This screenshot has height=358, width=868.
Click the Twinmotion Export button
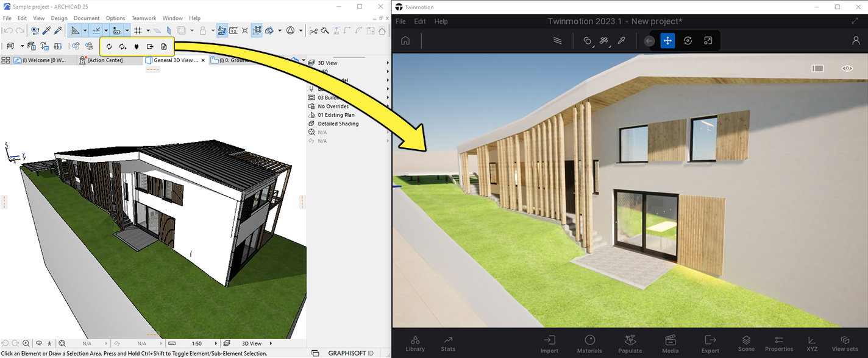point(710,343)
